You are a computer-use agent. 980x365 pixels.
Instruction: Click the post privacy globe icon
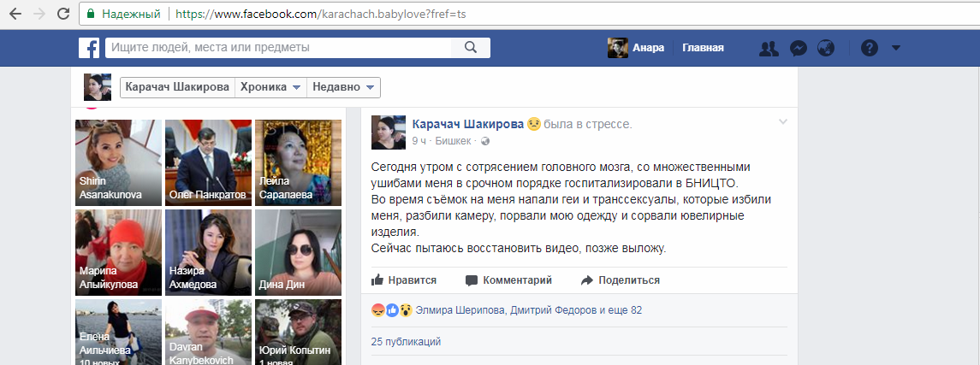(485, 141)
